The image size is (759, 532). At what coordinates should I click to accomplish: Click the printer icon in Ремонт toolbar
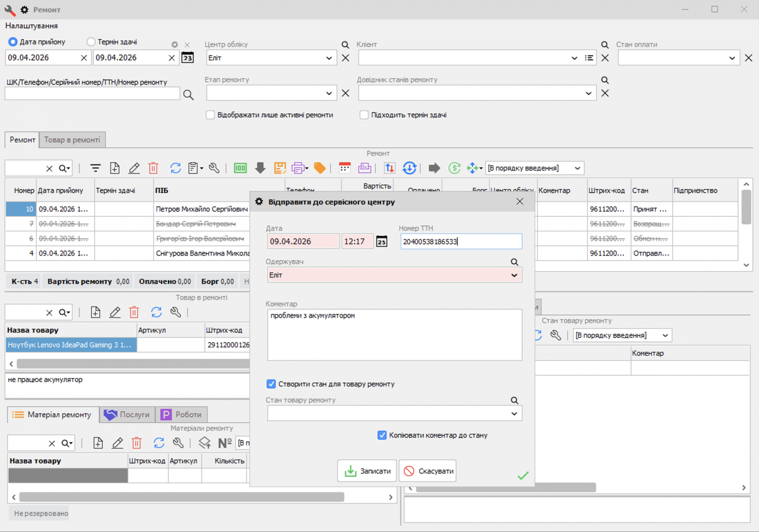pyautogui.click(x=298, y=168)
